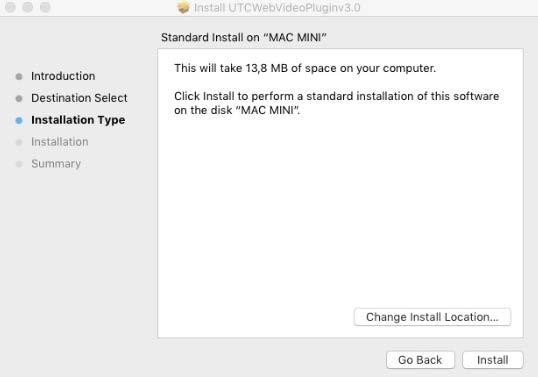Viewport: 538px width, 377px height.
Task: Click the minimize window button
Action: pos(28,7)
